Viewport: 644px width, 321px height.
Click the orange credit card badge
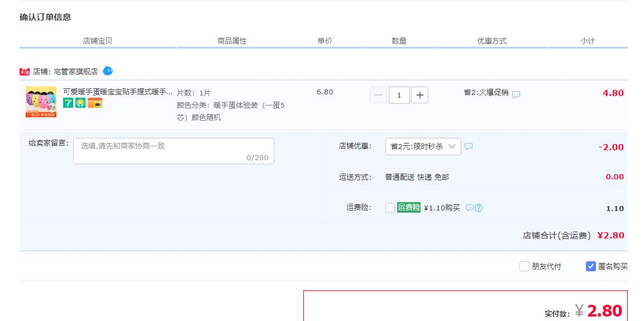95,103
